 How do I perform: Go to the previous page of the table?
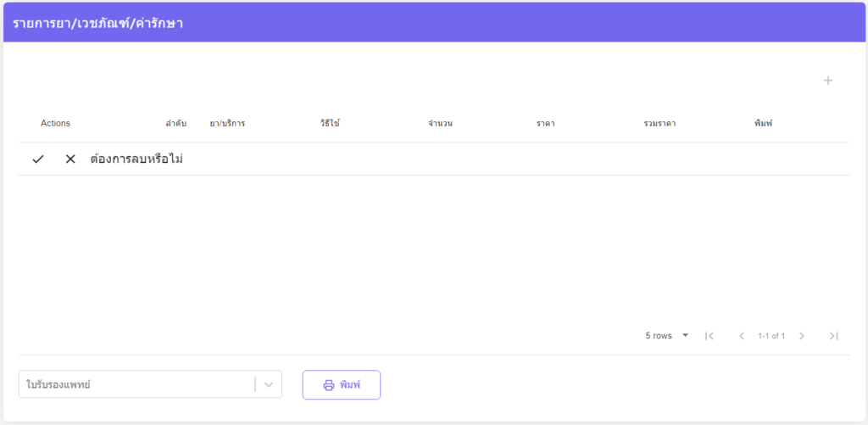click(742, 336)
